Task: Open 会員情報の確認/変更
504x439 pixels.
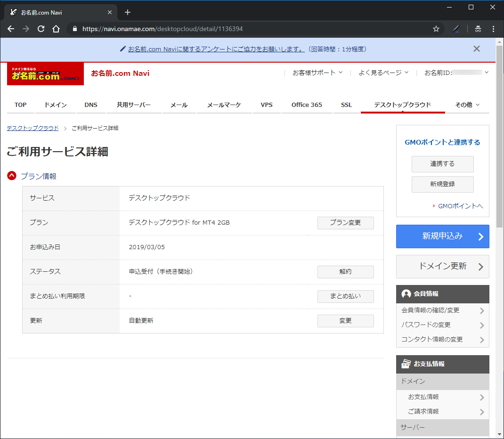Action: coord(443,310)
